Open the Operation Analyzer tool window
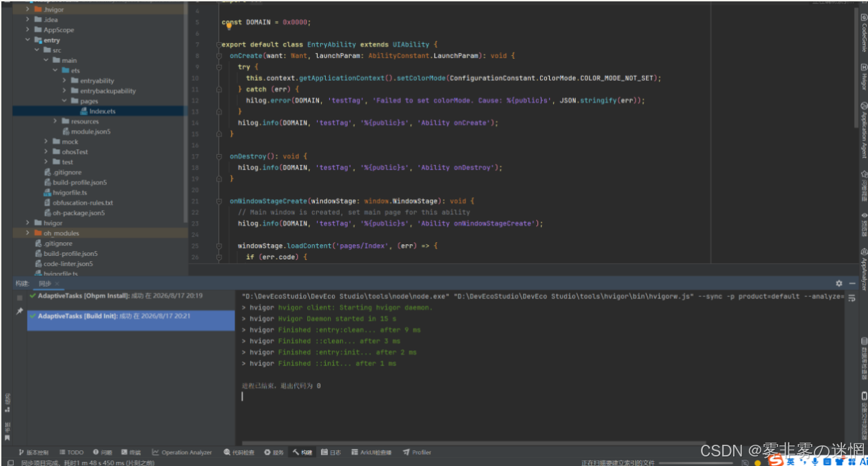This screenshot has height=466, width=868. point(182,452)
